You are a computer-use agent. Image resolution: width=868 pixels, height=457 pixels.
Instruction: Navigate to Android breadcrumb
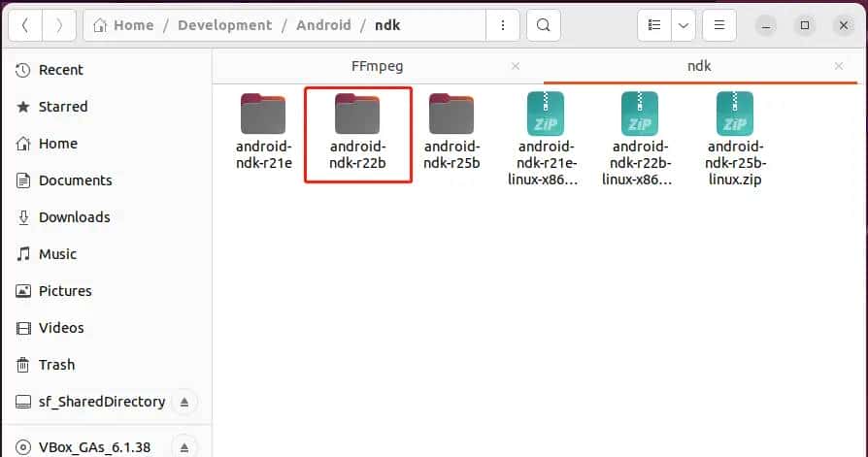coord(323,25)
